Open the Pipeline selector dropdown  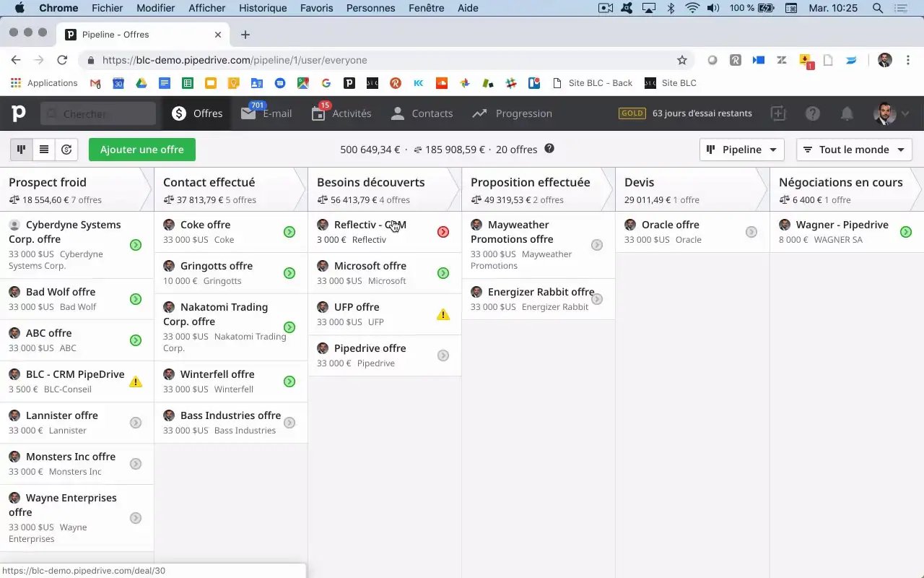742,150
